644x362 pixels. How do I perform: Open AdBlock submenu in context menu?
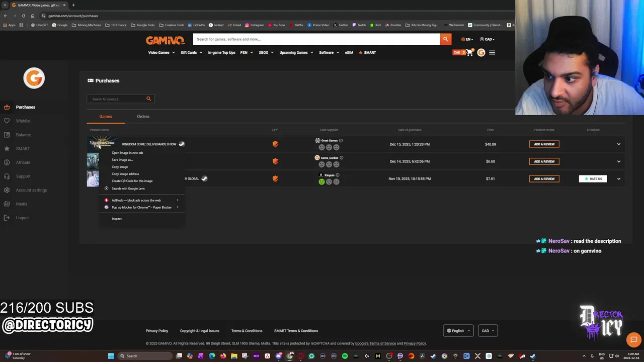tap(142, 200)
